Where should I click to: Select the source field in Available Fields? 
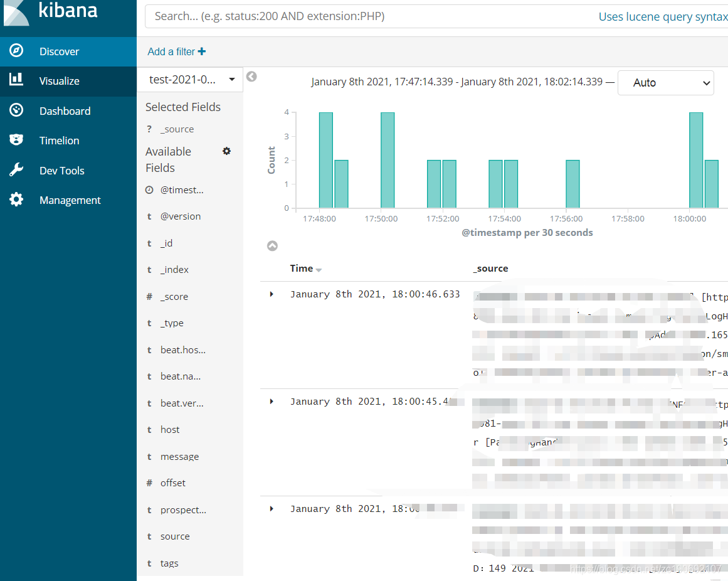(175, 537)
